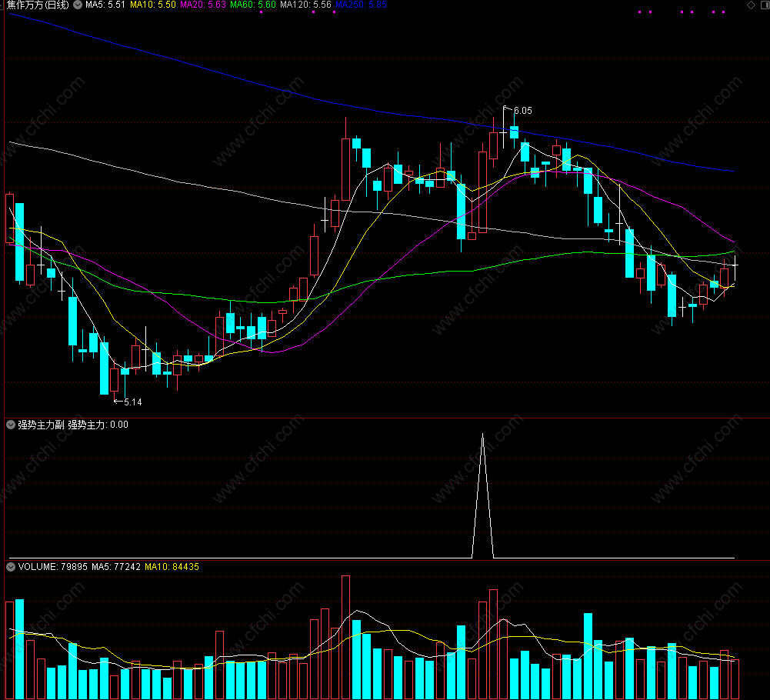This screenshot has width=770, height=700.
Task: Click the VOLUME: 79895 label
Action: [x=52, y=566]
